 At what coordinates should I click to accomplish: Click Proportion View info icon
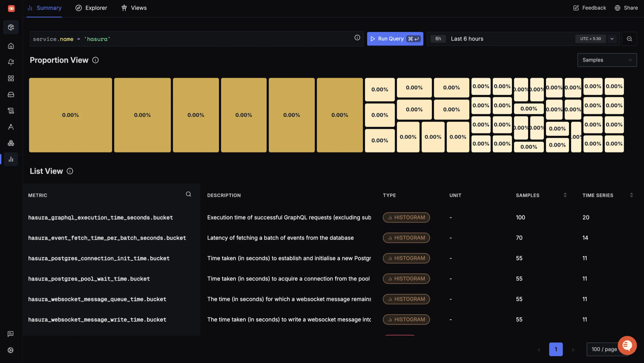click(x=96, y=60)
